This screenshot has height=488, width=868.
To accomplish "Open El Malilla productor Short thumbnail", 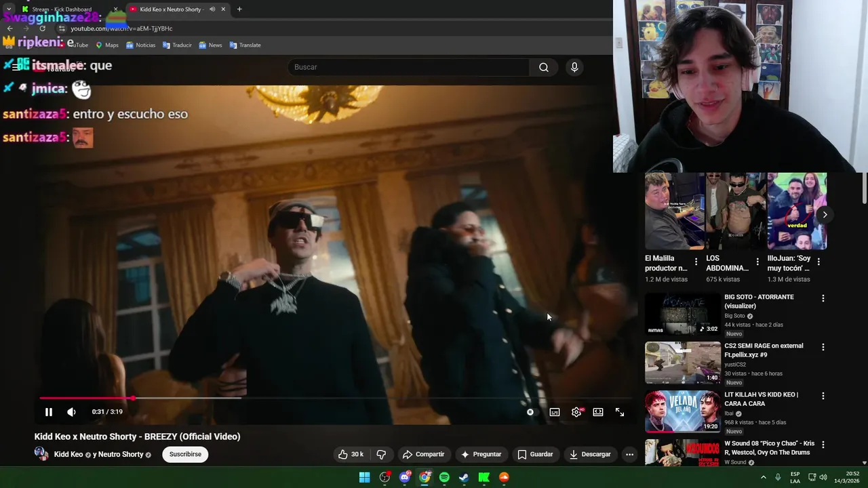I will pos(674,211).
